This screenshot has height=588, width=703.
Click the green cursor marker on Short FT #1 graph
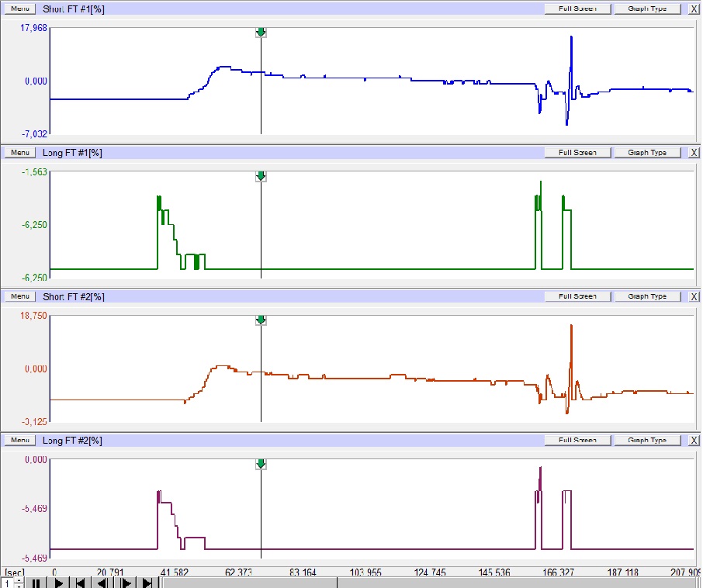pyautogui.click(x=261, y=33)
